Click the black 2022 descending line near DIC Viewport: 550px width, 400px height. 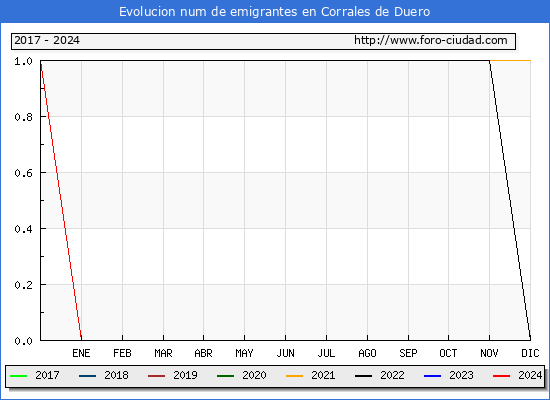coord(510,200)
